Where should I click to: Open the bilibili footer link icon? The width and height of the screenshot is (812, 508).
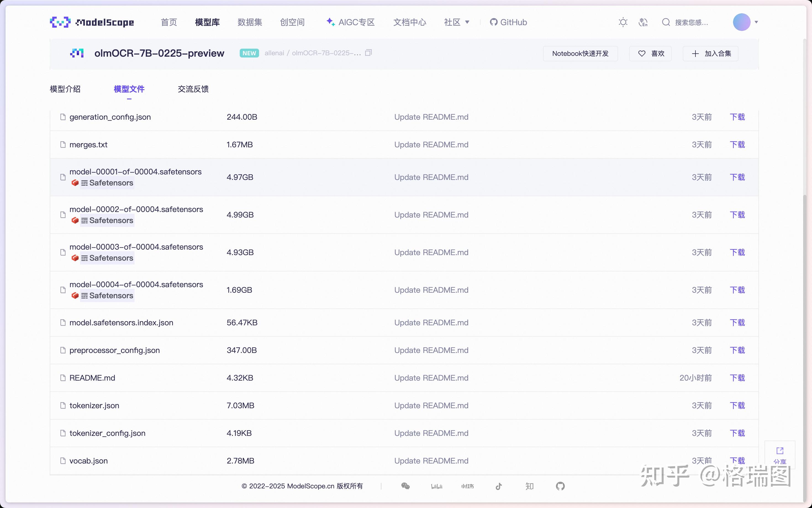click(x=436, y=486)
